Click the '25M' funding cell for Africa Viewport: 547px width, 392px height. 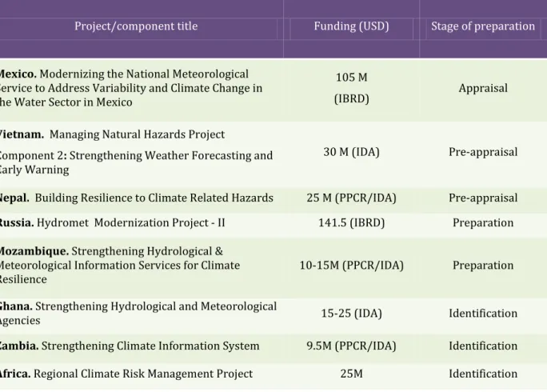click(x=351, y=374)
